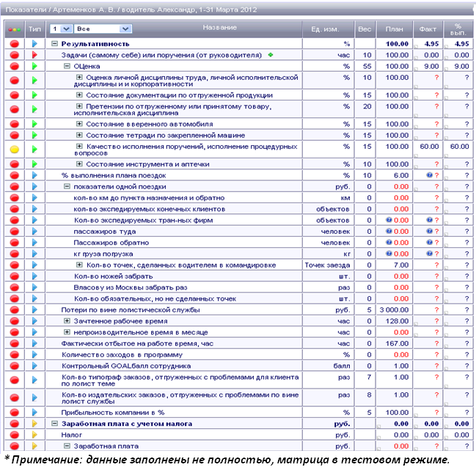Screen dimensions: 476x470
Task: Click blue arrow for Кол-во ножей забрать
Action: tap(34, 276)
